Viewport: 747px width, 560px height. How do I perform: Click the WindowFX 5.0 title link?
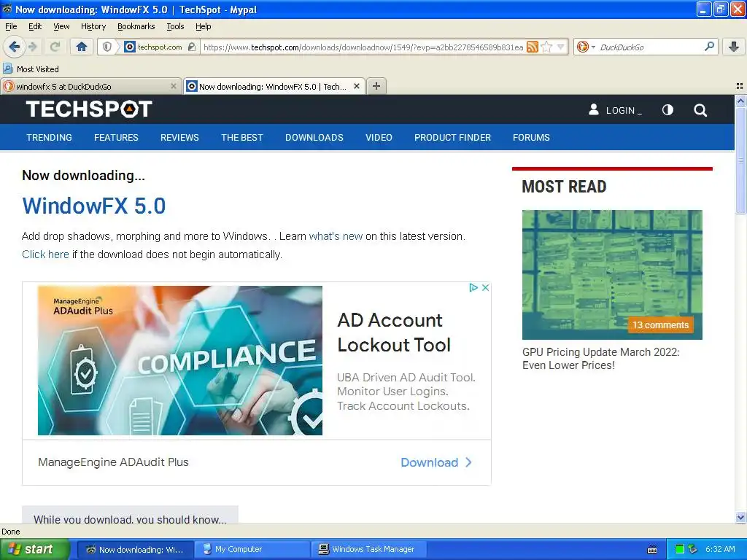(x=94, y=206)
